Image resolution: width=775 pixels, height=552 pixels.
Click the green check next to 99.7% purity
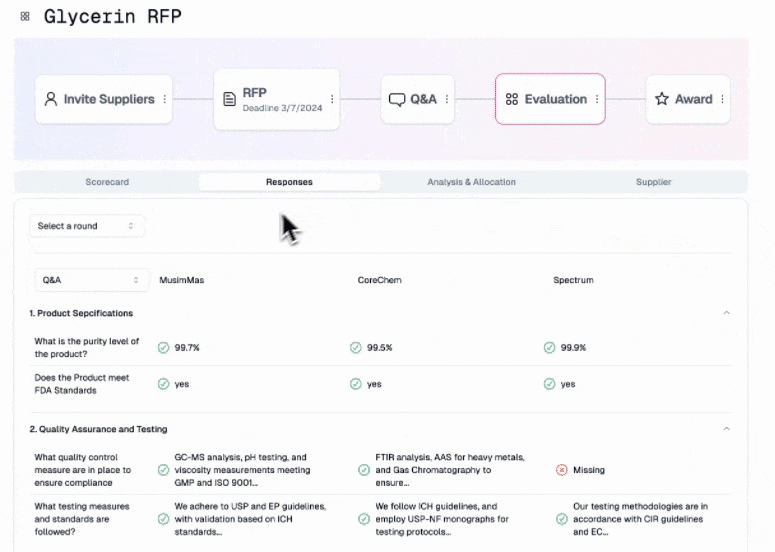pos(163,348)
